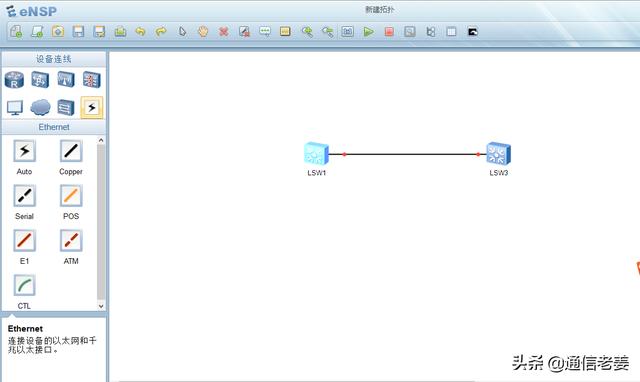The image size is (640, 382).
Task: Choose the Serial cable type
Action: pos(24,196)
